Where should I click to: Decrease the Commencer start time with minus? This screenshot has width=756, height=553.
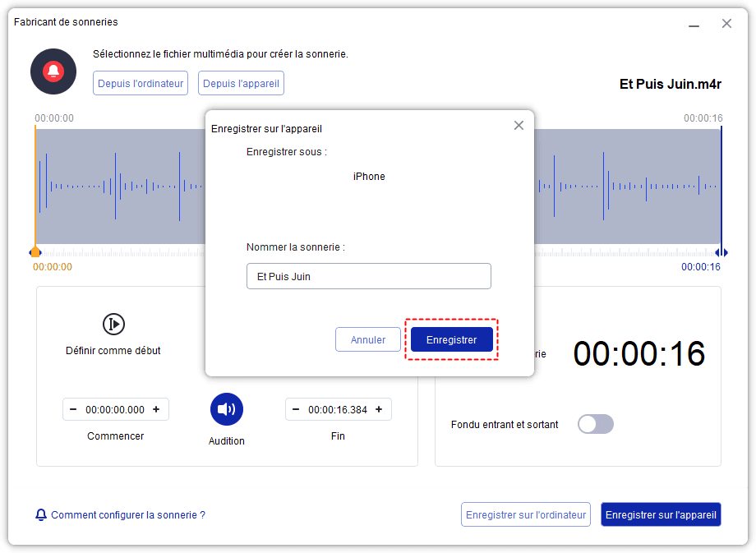(74, 409)
